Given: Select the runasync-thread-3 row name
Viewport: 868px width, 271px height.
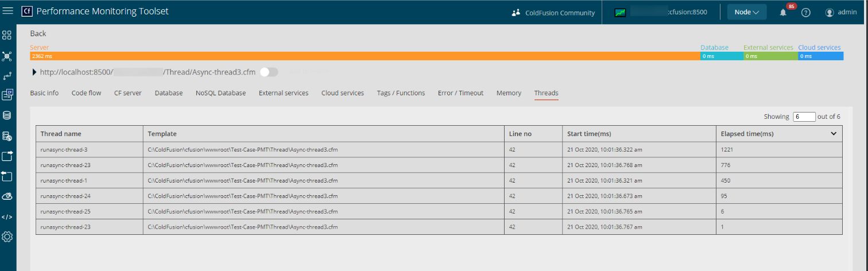Looking at the screenshot, I should click(64, 149).
